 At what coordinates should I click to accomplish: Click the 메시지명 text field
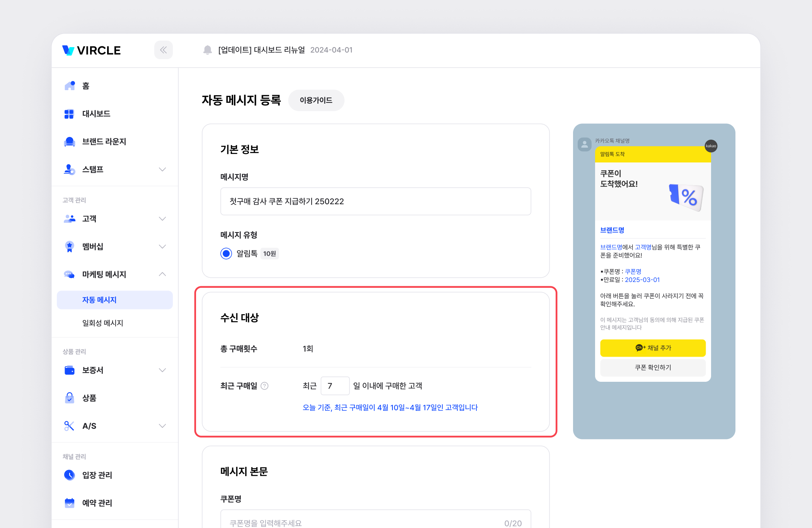pos(375,201)
